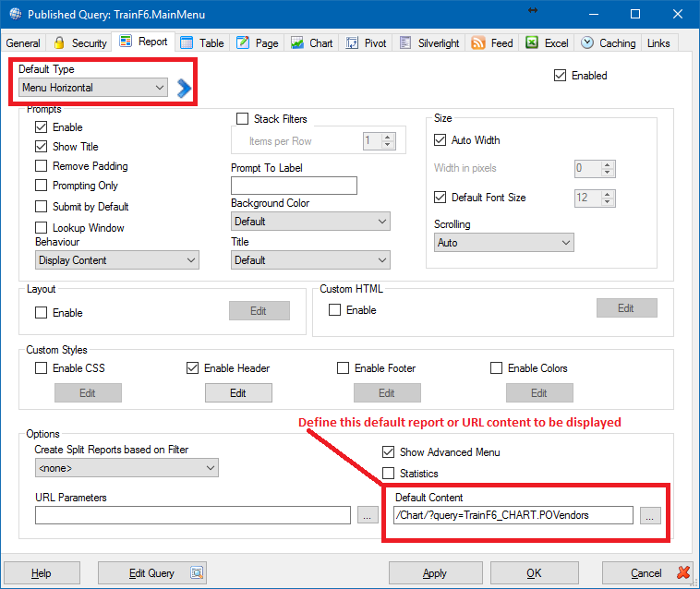Image resolution: width=700 pixels, height=589 pixels.
Task: Click the Edit Query button
Action: pos(152,573)
